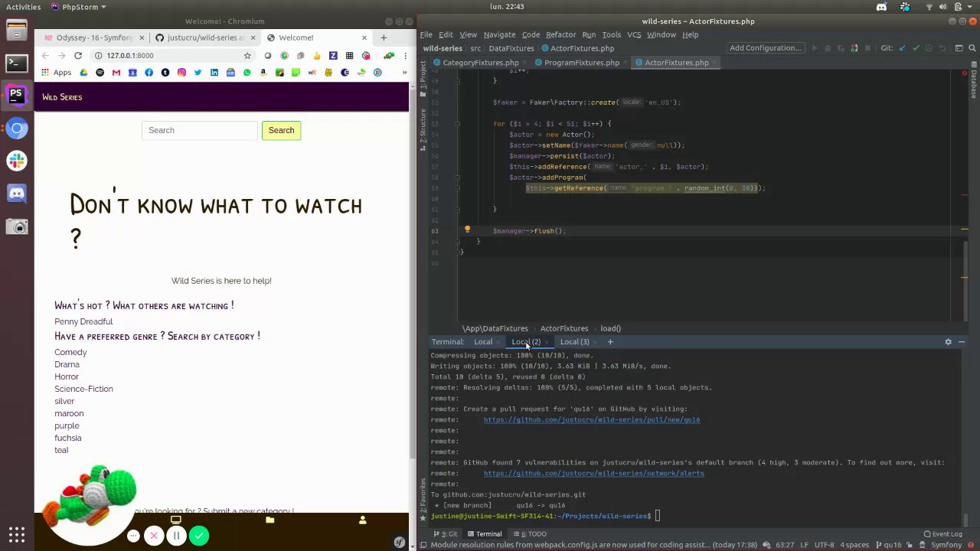Focus the webpage Search input field

point(199,130)
